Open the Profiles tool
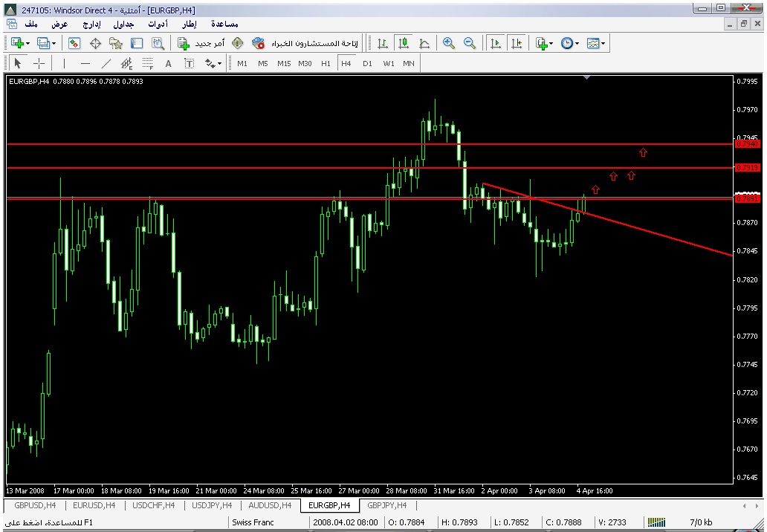Image resolution: width=767 pixels, height=532 pixels. click(43, 44)
